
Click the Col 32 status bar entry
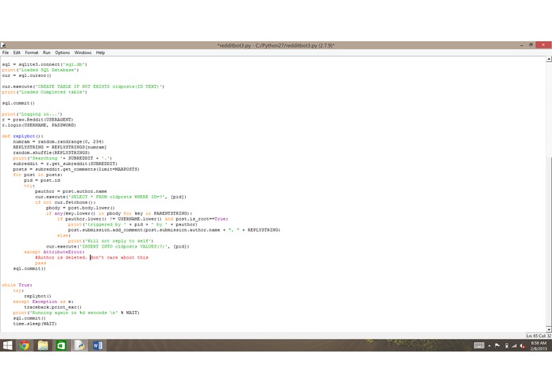click(x=545, y=336)
